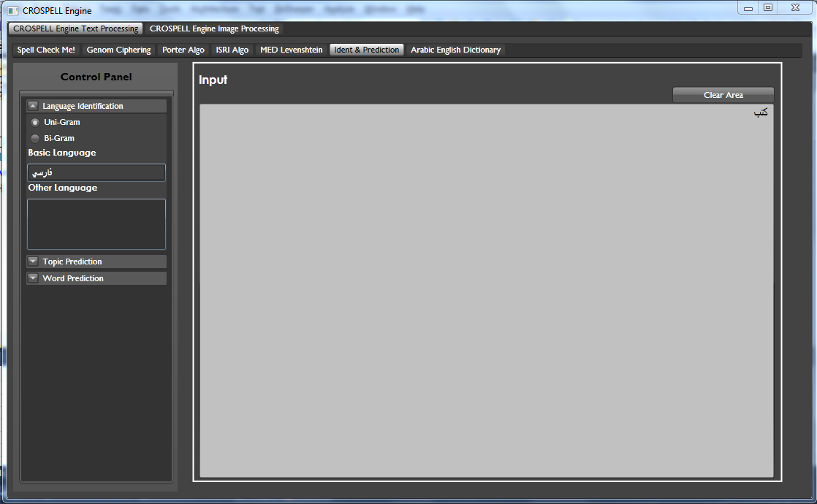Open the Arabic English Dictionary tab
This screenshot has width=817, height=504.
[455, 50]
